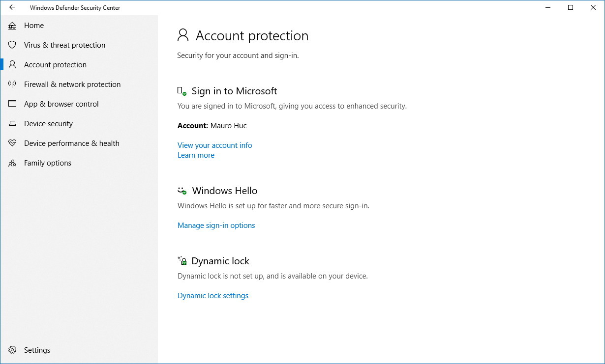Image resolution: width=605 pixels, height=364 pixels.
Task: Click the Firewall & network antenna icon
Action: coord(12,84)
